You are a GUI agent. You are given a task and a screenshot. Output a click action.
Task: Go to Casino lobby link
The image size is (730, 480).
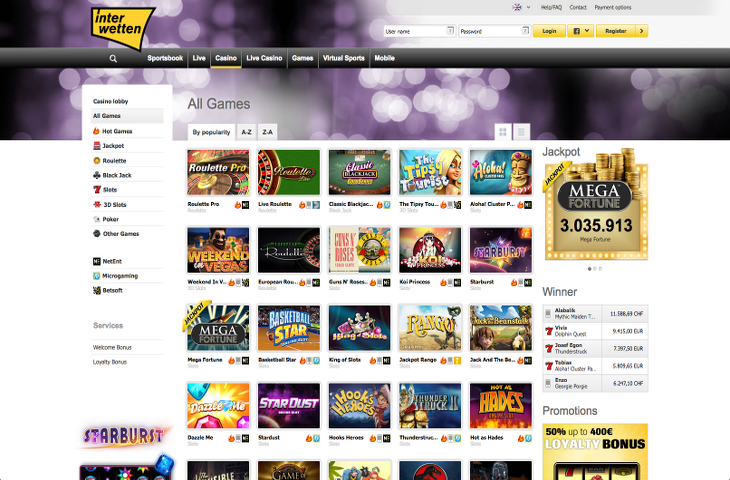tap(110, 101)
